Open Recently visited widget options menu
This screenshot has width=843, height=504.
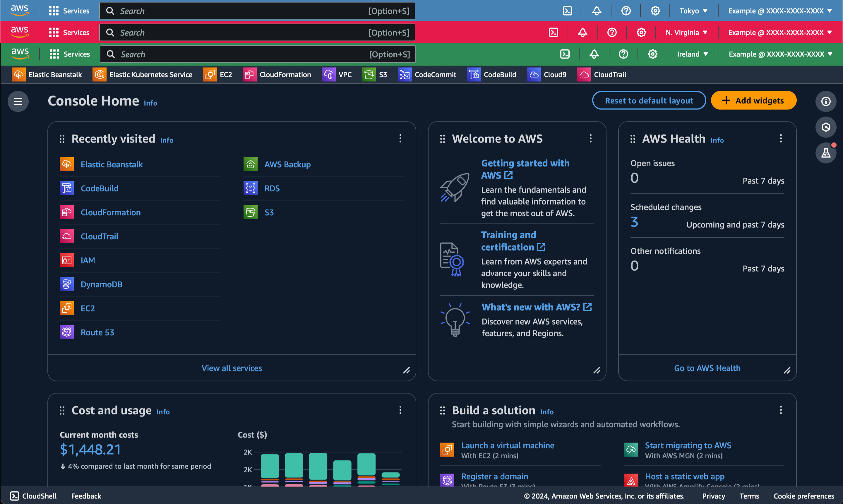pyautogui.click(x=400, y=138)
